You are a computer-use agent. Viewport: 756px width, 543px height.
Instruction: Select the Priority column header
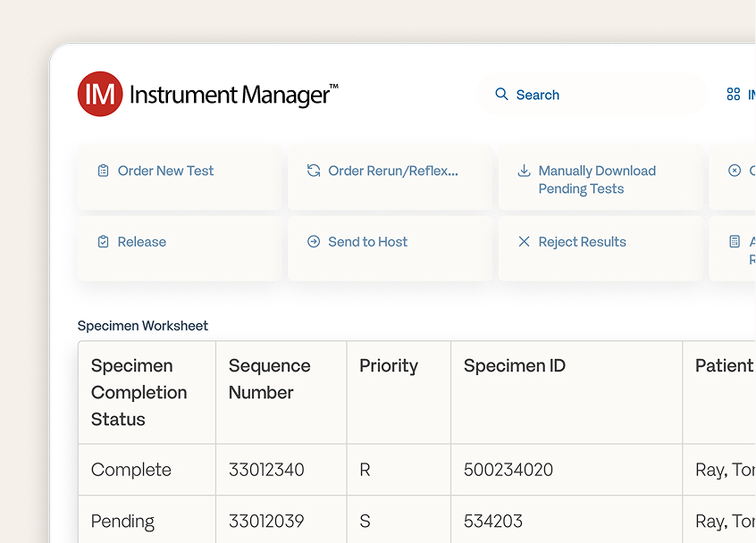coord(389,366)
